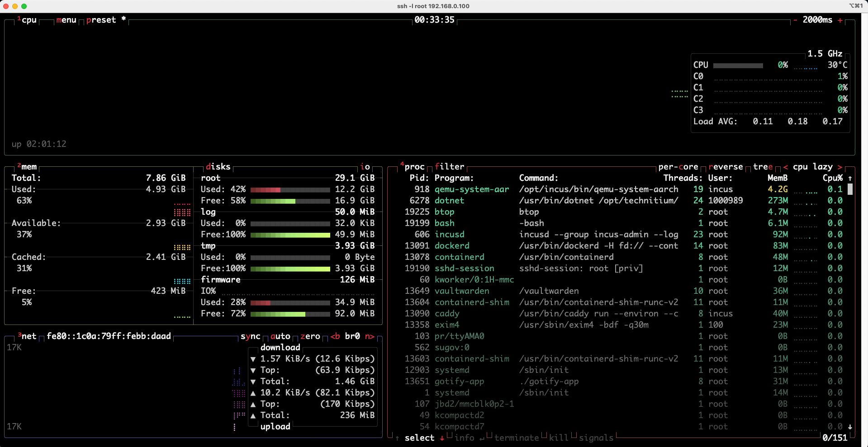Click the root disk used bar

pyautogui.click(x=290, y=190)
